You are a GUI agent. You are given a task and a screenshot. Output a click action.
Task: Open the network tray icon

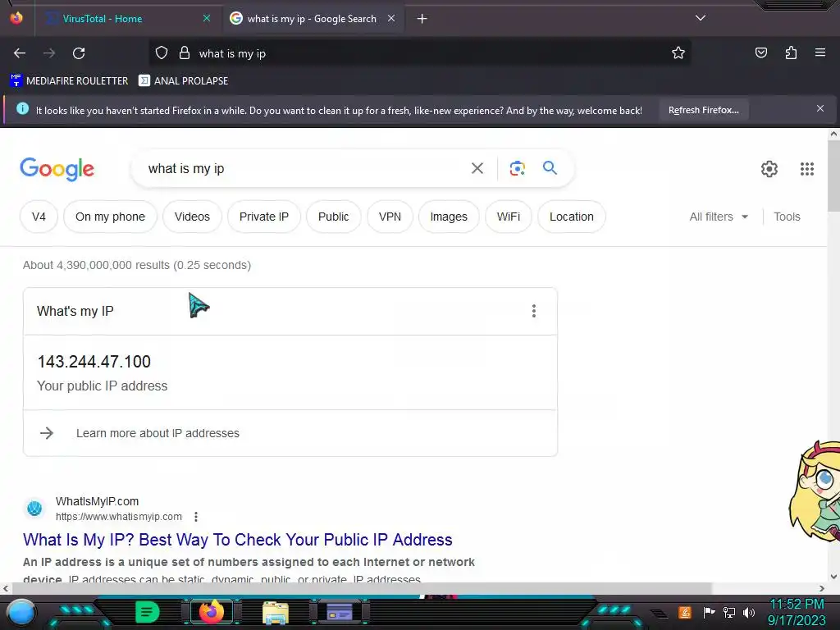click(729, 612)
